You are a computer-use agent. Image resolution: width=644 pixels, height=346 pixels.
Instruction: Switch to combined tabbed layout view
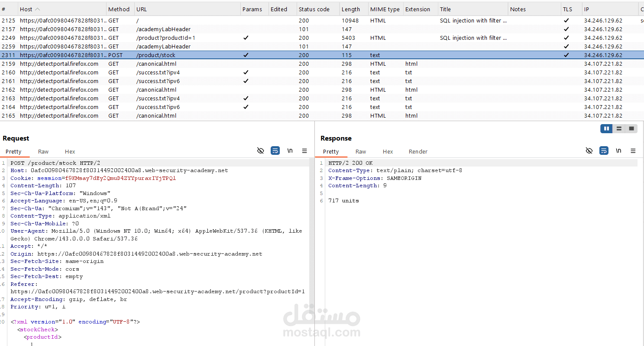631,128
